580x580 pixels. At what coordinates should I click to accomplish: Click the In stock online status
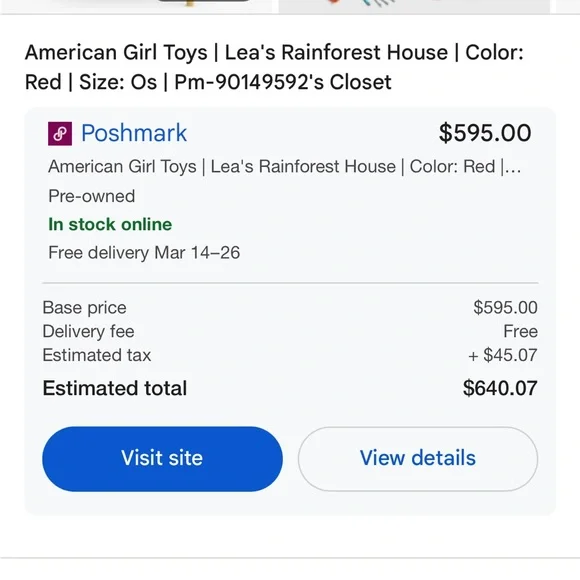point(110,225)
